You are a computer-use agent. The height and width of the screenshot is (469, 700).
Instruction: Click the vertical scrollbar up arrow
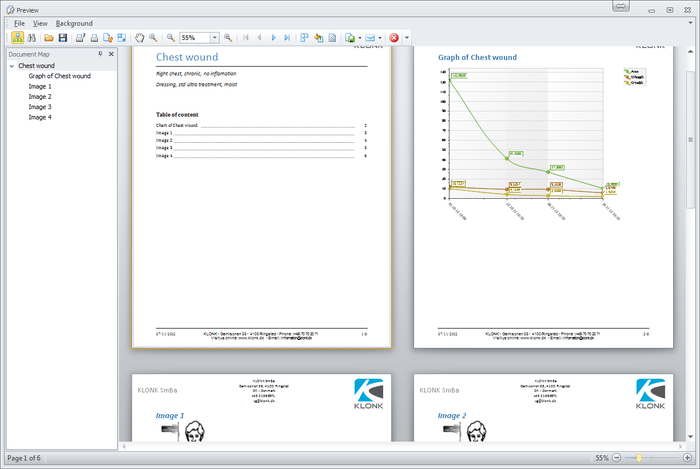click(x=690, y=53)
